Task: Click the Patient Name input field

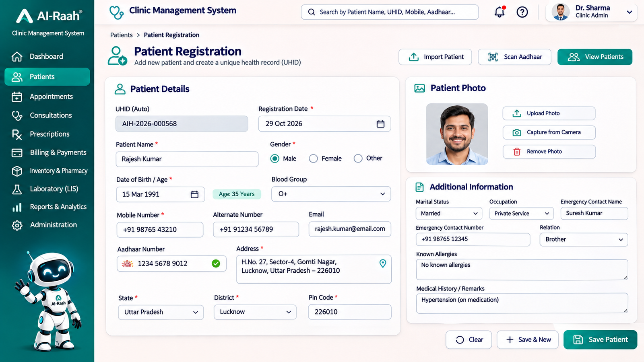Action: click(x=187, y=159)
